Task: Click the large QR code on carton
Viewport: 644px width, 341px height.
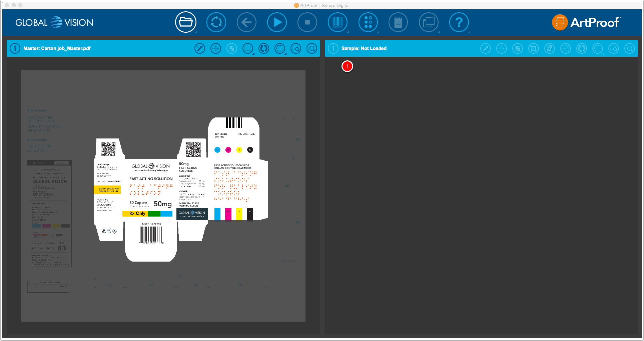Action: pyautogui.click(x=193, y=149)
